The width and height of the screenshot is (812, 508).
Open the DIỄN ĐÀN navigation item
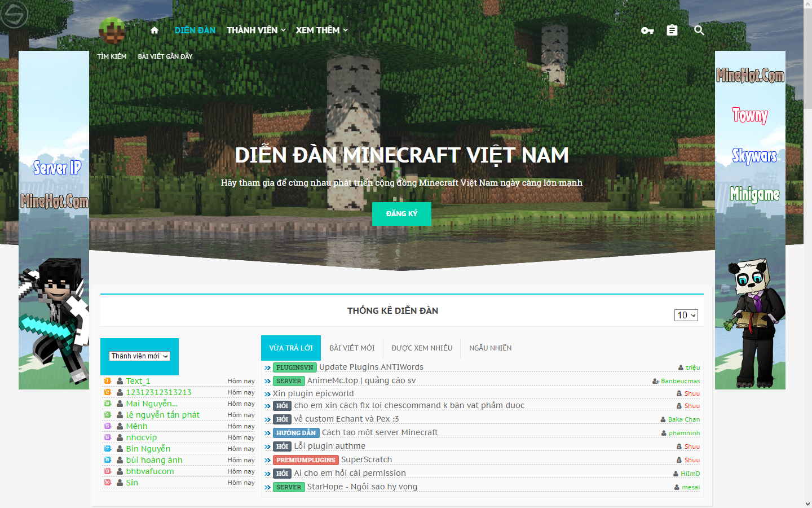[195, 30]
